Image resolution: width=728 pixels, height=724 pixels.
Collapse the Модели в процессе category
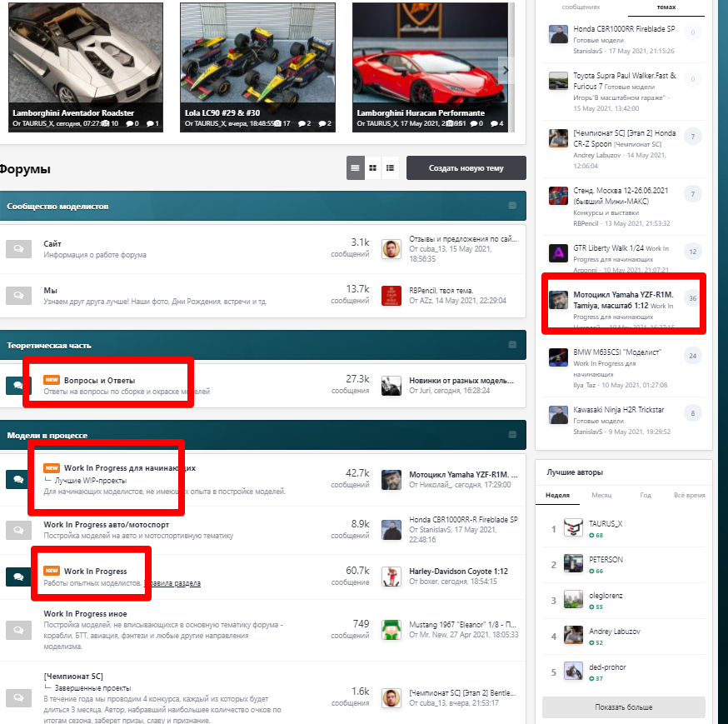coord(512,435)
